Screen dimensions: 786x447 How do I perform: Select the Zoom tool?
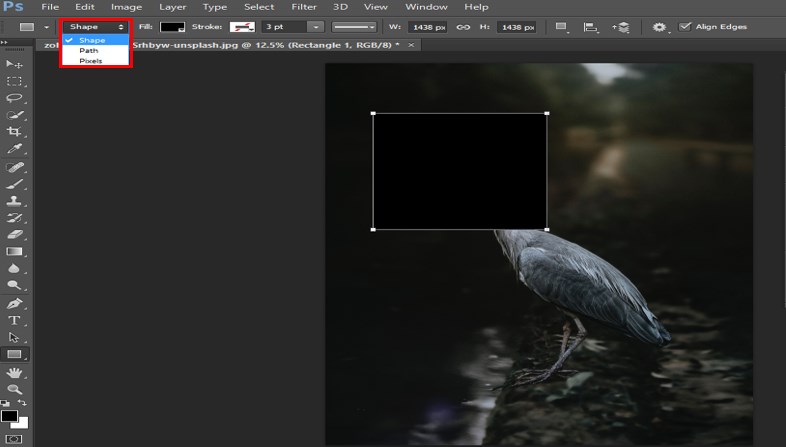point(14,389)
